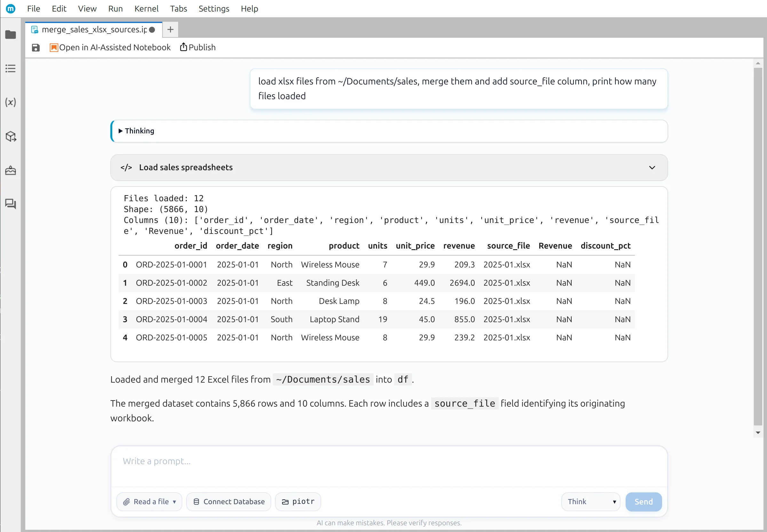Click the Standing Desk product cell
Screen dimensions: 767x532
point(333,283)
